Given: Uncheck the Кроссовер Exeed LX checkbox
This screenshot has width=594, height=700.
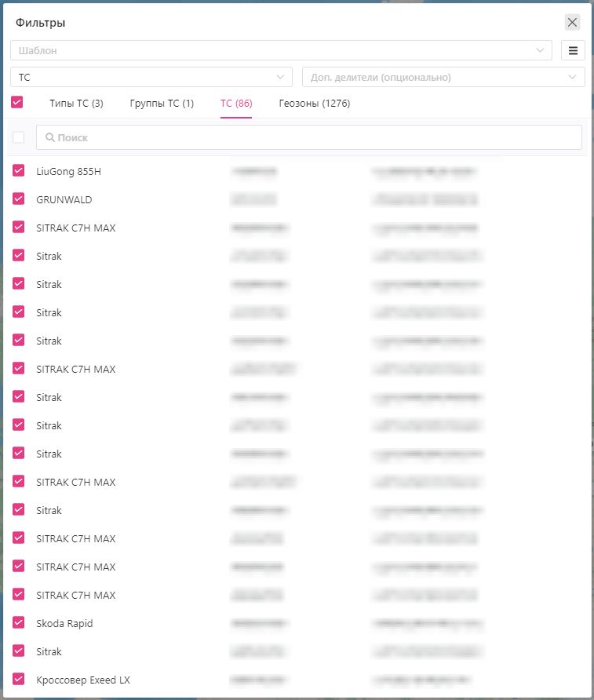Looking at the screenshot, I should (18, 679).
